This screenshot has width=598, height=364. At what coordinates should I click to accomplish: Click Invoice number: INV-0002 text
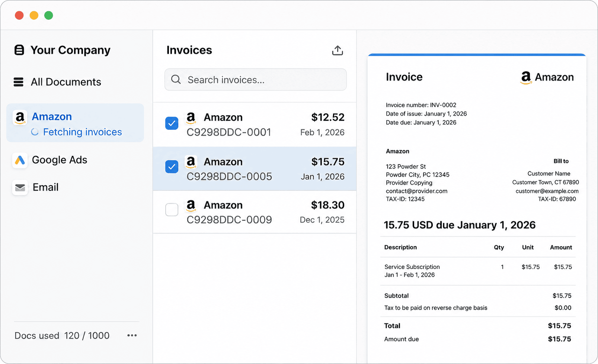click(421, 105)
